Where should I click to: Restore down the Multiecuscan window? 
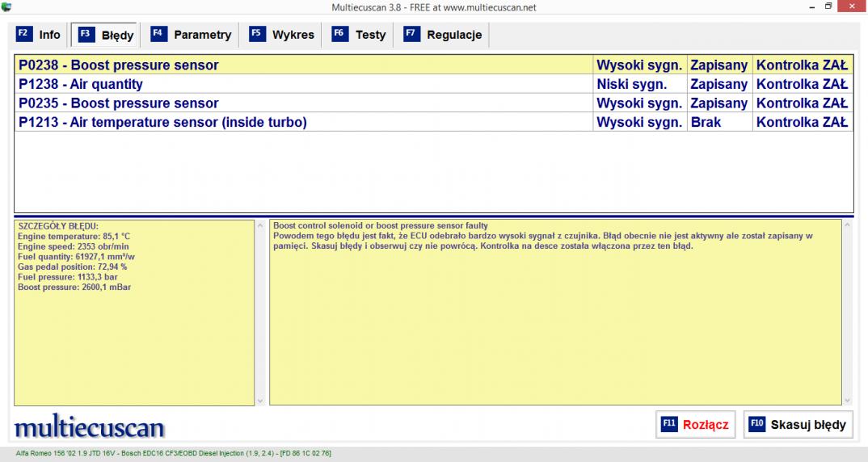tap(828, 6)
